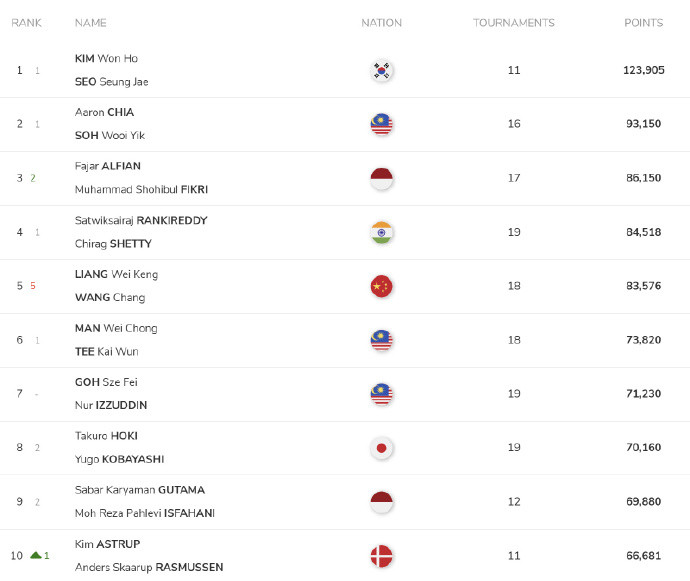The image size is (690, 581).
Task: Click the India flag icon
Action: 381,232
